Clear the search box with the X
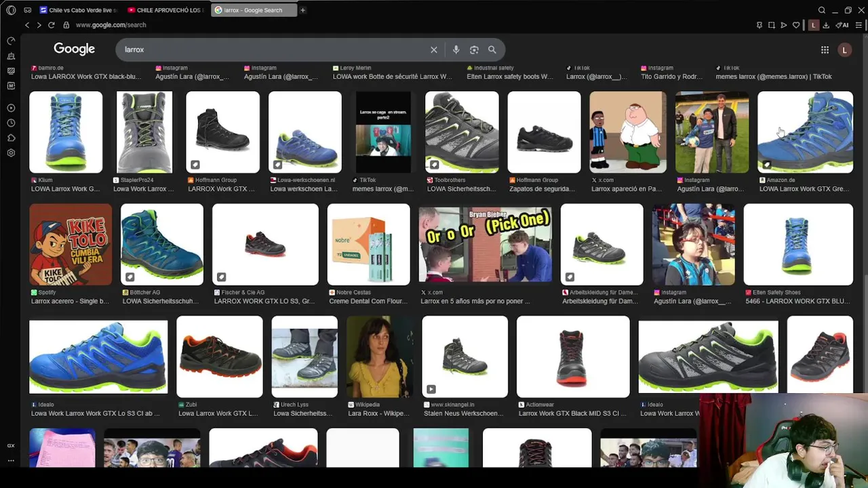The height and width of the screenshot is (488, 868). (x=434, y=49)
